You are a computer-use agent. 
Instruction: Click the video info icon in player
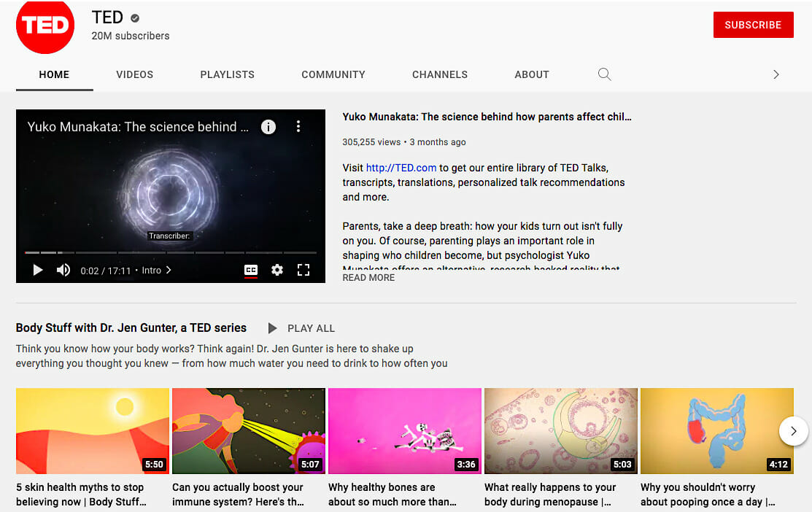pyautogui.click(x=268, y=126)
